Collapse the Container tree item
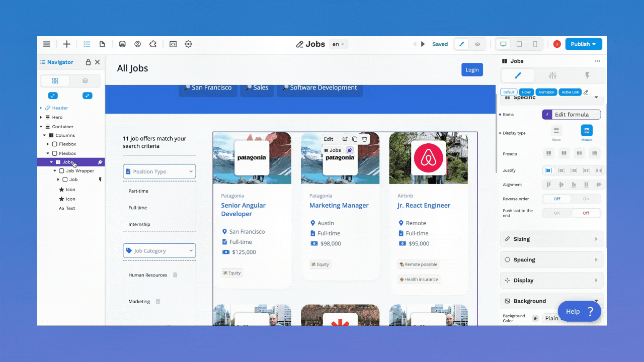Image resolution: width=644 pixels, height=362 pixels. [41, 127]
